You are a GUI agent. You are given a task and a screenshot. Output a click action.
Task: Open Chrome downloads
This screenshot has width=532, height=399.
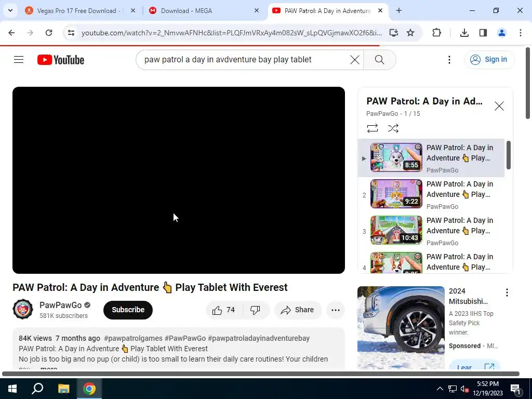(464, 33)
